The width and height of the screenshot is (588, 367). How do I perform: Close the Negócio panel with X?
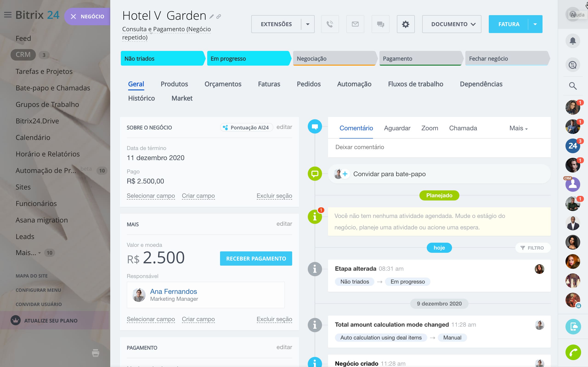point(73,17)
